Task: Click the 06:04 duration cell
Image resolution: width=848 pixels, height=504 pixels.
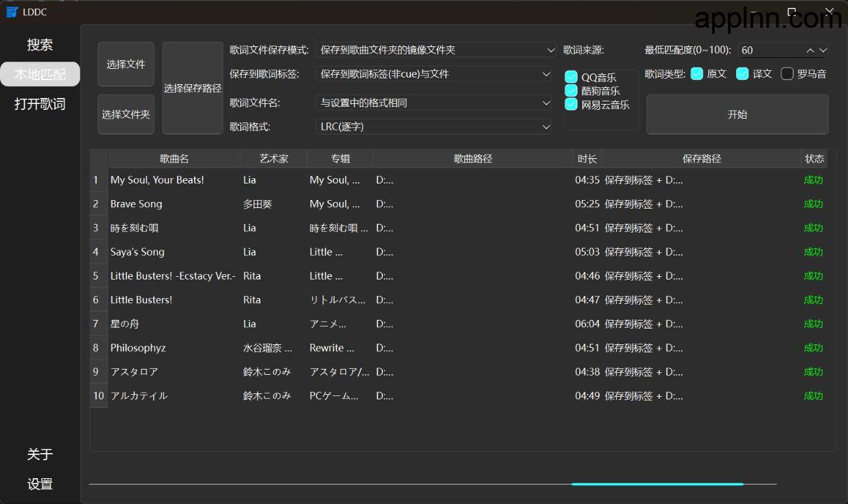Action: 587,324
